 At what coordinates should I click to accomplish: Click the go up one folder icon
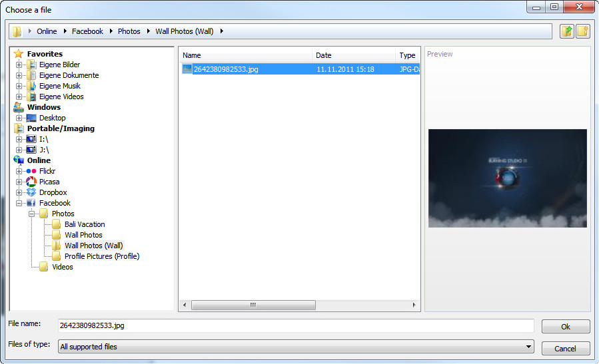(567, 31)
